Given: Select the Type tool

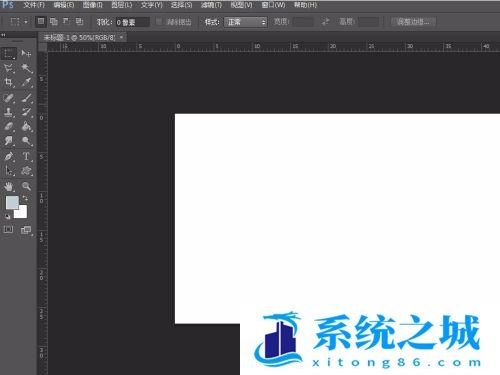Looking at the screenshot, I should (x=26, y=156).
